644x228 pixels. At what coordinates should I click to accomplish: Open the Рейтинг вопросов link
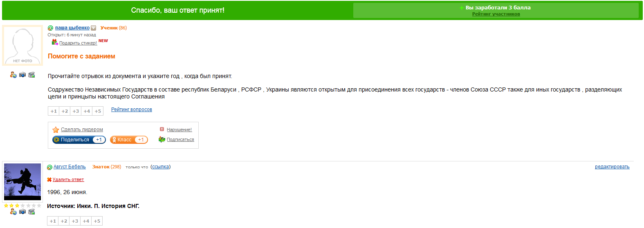click(x=132, y=110)
